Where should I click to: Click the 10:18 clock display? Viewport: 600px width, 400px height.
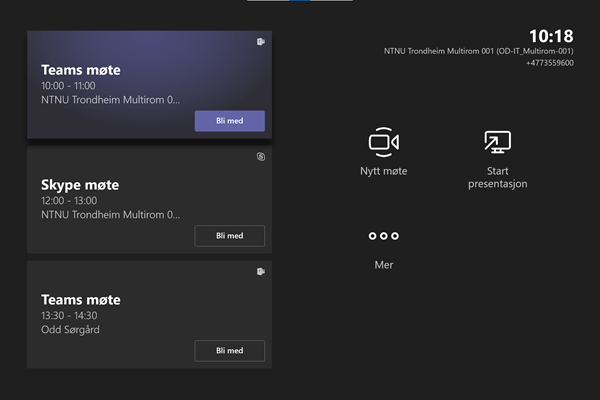(x=551, y=36)
